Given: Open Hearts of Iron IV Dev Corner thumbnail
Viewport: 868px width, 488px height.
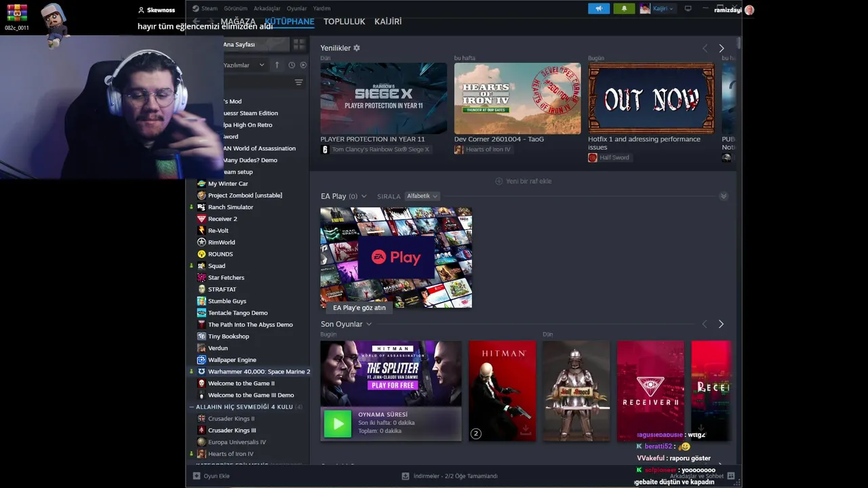Looking at the screenshot, I should coord(517,98).
